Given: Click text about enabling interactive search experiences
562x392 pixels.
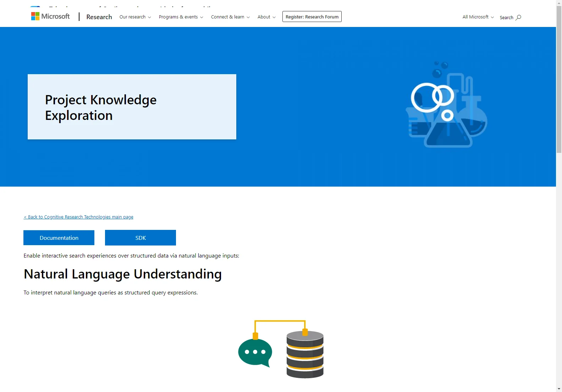Looking at the screenshot, I should 131,255.
